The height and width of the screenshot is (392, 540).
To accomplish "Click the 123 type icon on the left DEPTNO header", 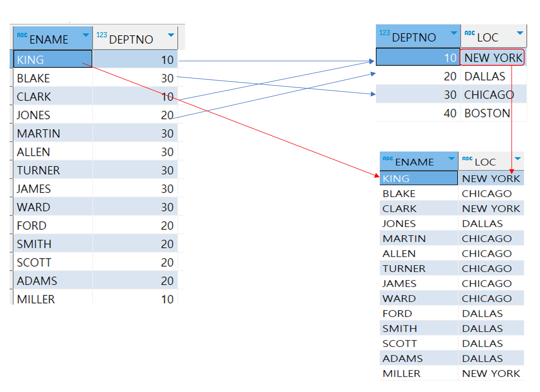I will (102, 35).
